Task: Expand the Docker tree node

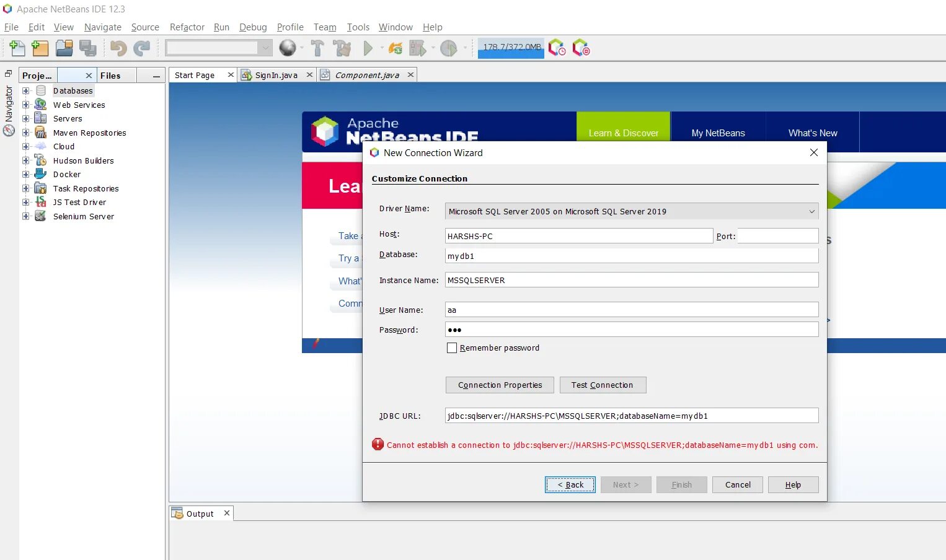Action: click(x=26, y=174)
